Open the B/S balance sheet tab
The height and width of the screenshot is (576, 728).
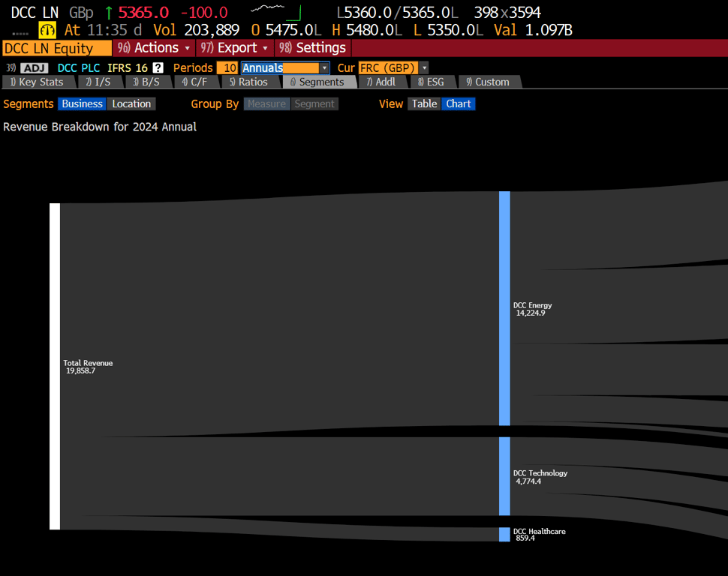point(146,82)
